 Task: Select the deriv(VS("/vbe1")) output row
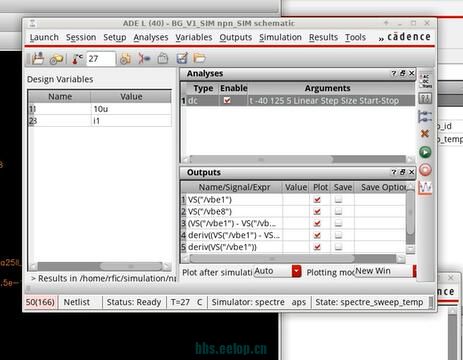click(x=293, y=247)
